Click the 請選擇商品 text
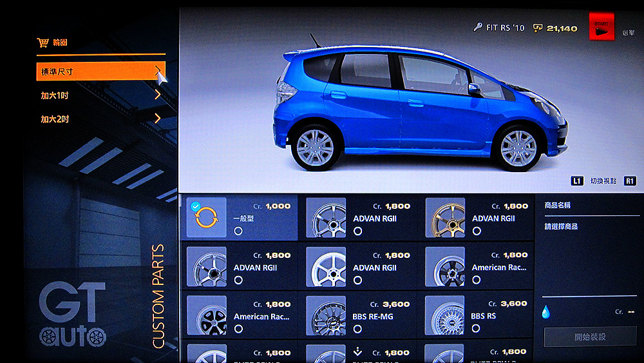The height and width of the screenshot is (363, 644). pos(561,226)
